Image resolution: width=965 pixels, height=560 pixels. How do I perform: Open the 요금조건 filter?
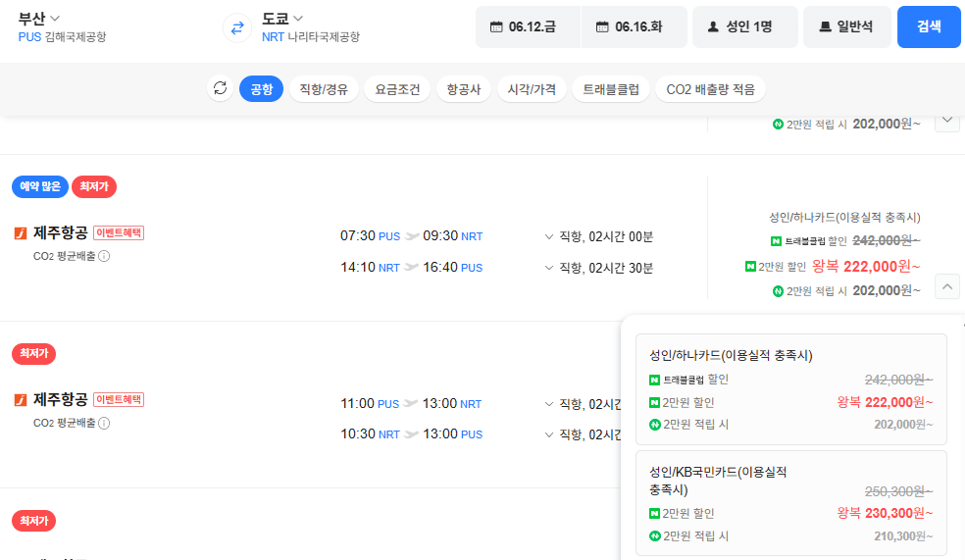point(397,89)
